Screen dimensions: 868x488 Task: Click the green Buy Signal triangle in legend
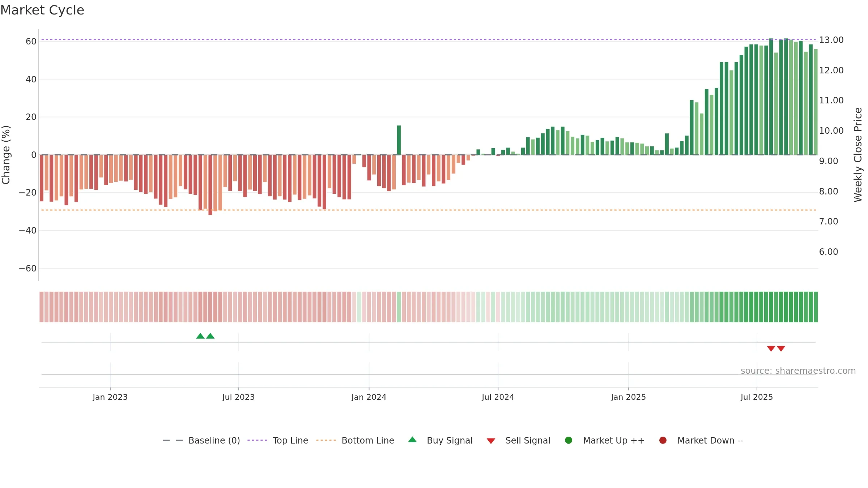412,440
